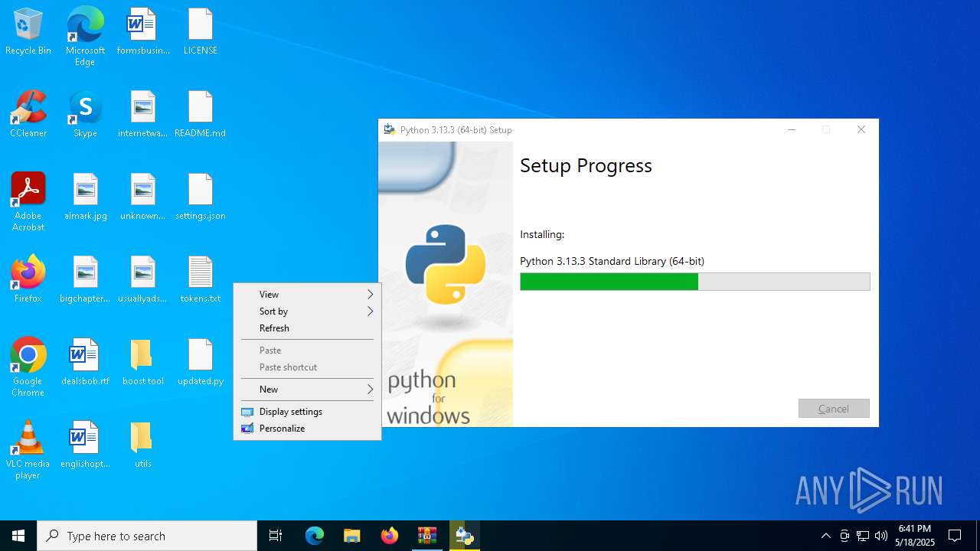Switch to Python installer taskbar icon

tap(465, 536)
